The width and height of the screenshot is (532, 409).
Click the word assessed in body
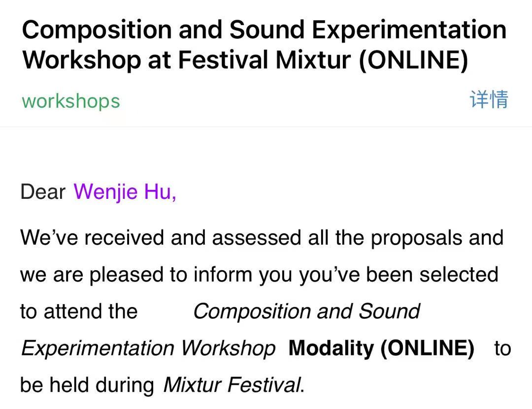256,238
